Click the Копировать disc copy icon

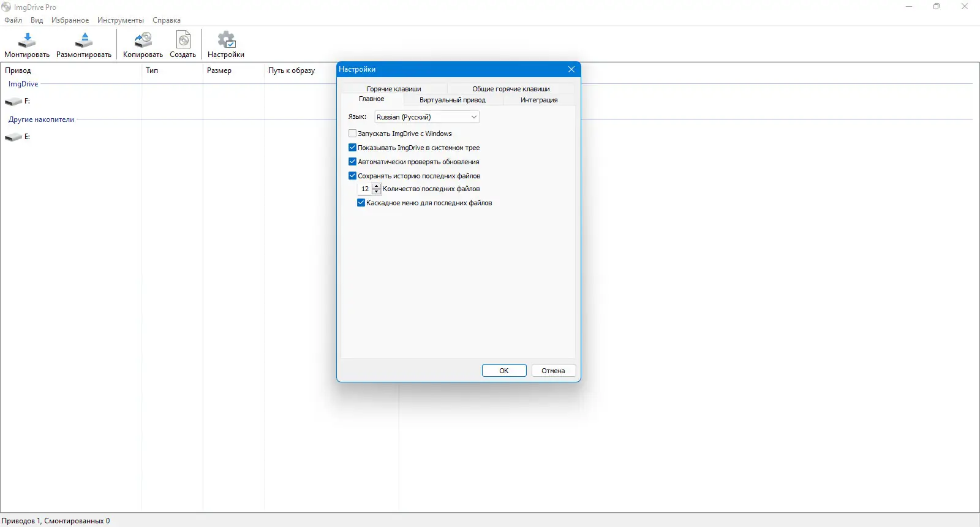tap(143, 40)
